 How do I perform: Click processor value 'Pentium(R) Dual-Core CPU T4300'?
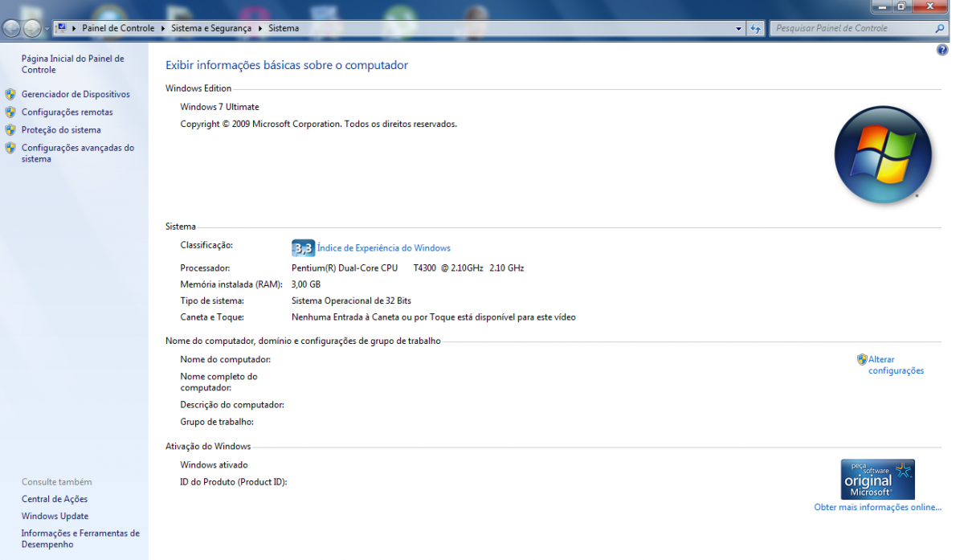pos(363,268)
